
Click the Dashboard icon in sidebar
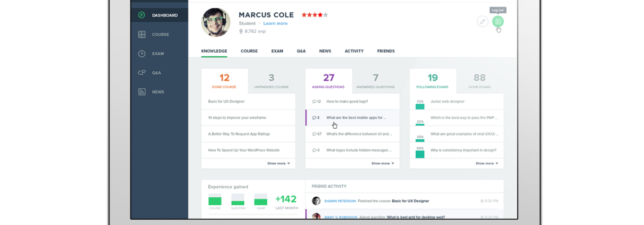tap(142, 15)
